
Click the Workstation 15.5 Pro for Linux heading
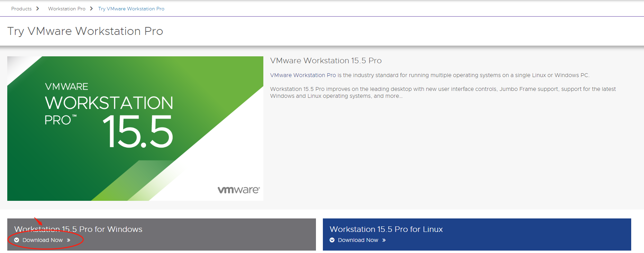[386, 229]
